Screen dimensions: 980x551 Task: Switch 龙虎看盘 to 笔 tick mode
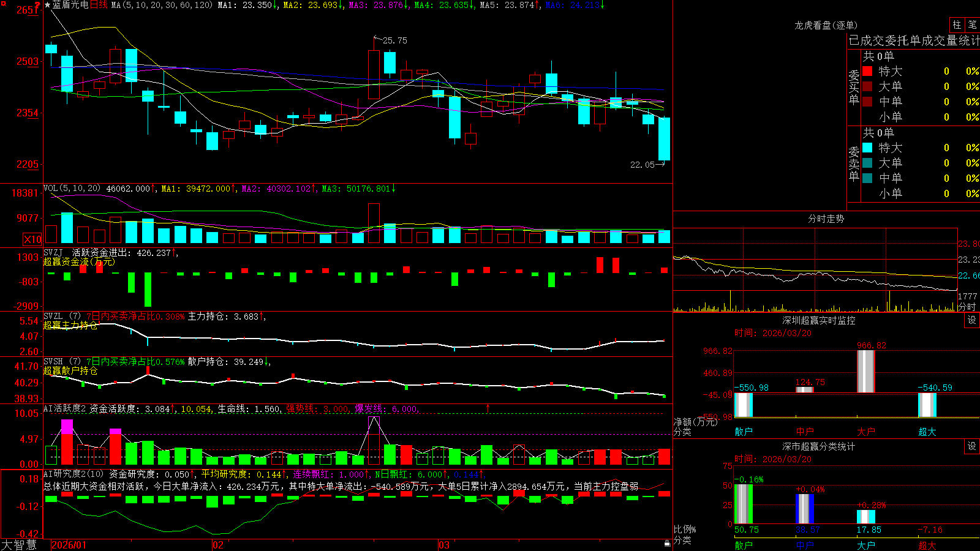tap(972, 24)
